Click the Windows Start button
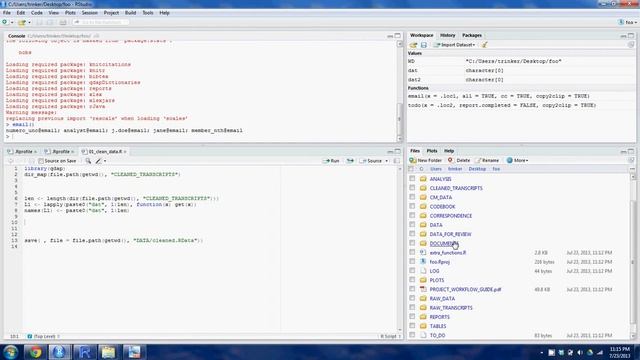The image size is (640, 360). tap(10, 352)
